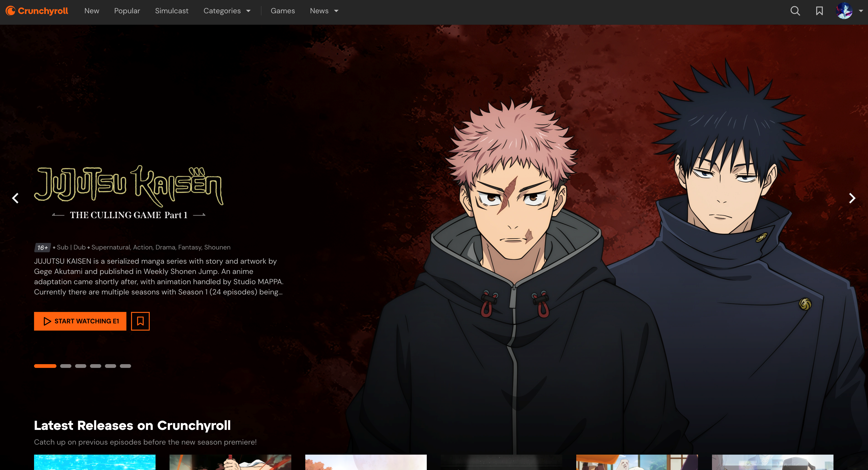The image size is (868, 470).
Task: Click Start Watching E1 button
Action: pos(80,321)
